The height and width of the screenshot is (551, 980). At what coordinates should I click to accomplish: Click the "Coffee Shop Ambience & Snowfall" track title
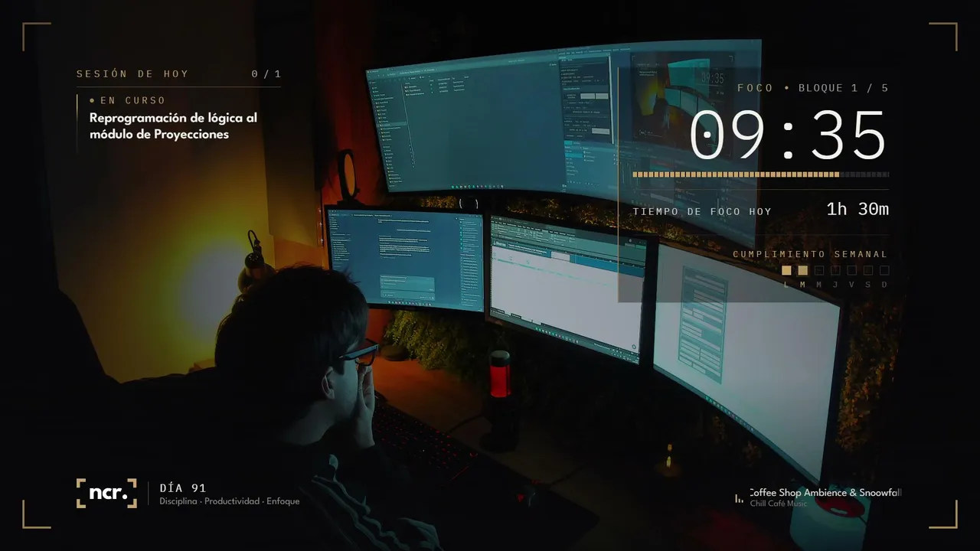click(x=825, y=493)
